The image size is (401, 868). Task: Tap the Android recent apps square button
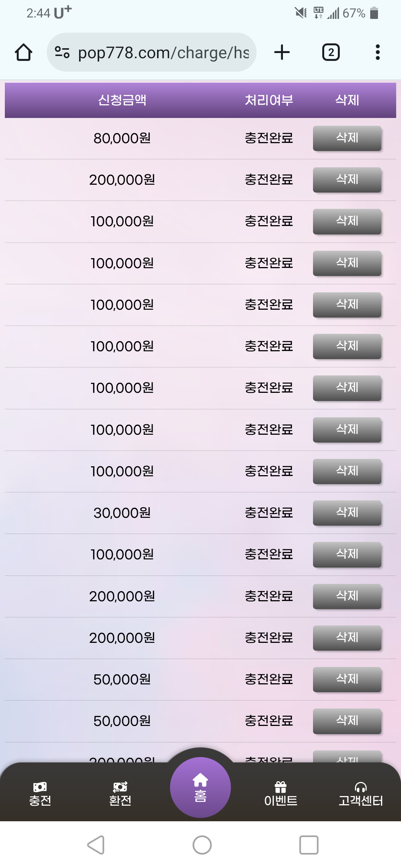tap(309, 845)
